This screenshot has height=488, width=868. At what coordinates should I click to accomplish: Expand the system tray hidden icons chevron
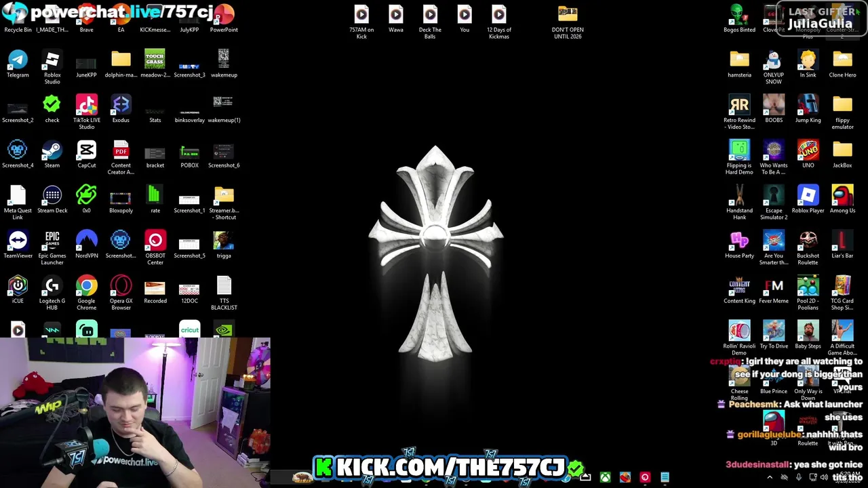770,478
